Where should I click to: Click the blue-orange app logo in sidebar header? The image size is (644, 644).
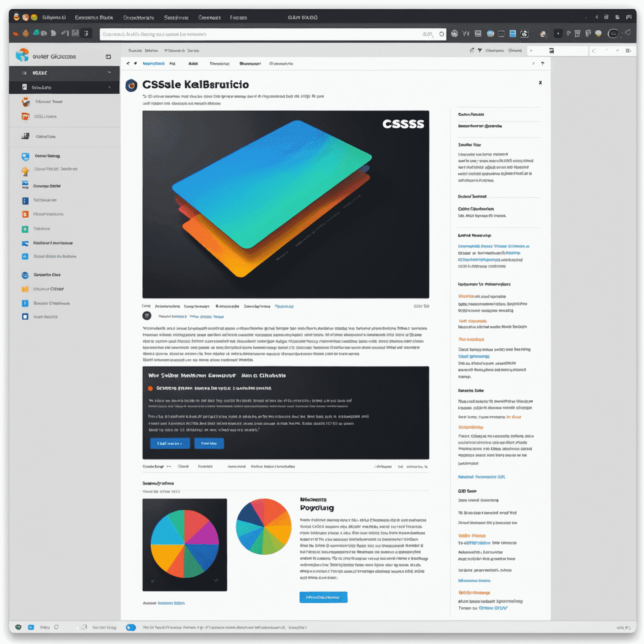click(22, 55)
